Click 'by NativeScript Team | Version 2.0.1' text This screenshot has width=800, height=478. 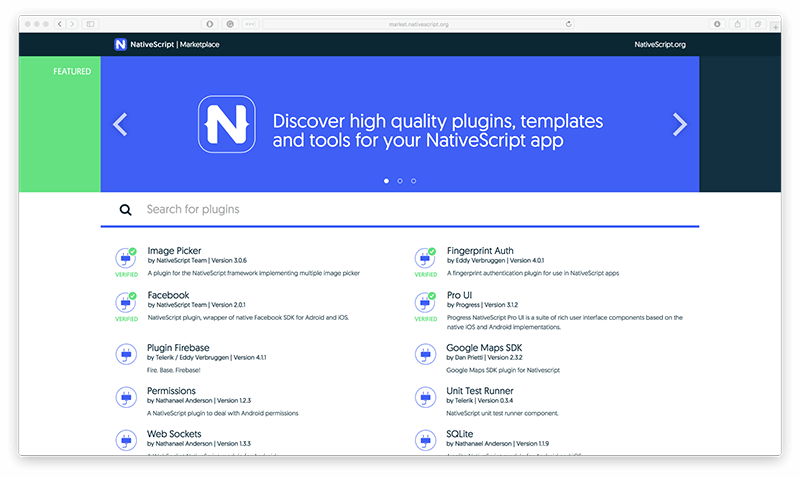pos(196,305)
